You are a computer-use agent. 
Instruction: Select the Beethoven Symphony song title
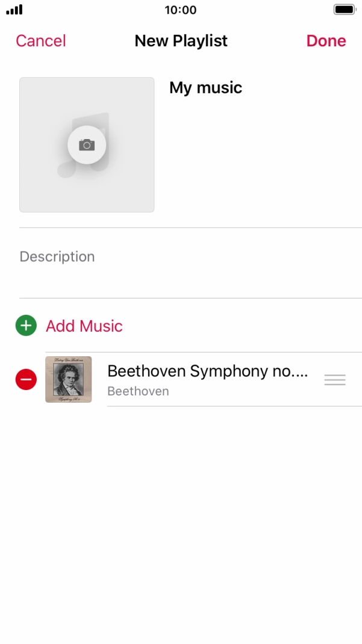[207, 371]
